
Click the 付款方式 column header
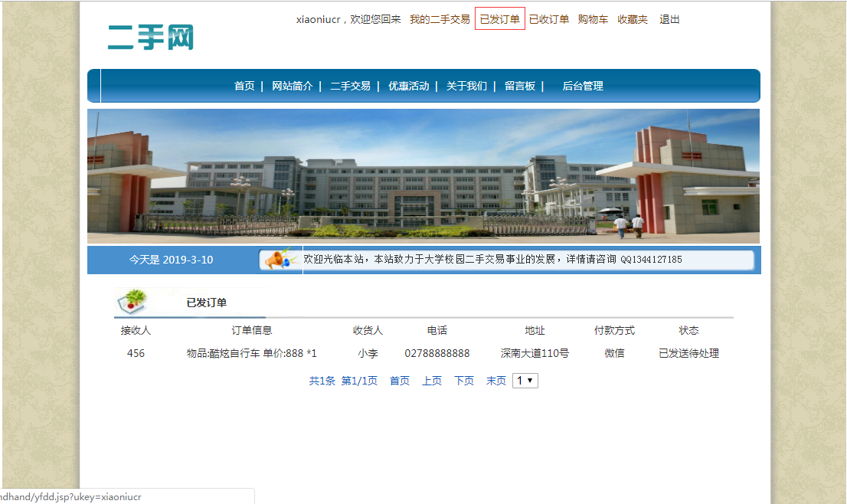point(614,331)
